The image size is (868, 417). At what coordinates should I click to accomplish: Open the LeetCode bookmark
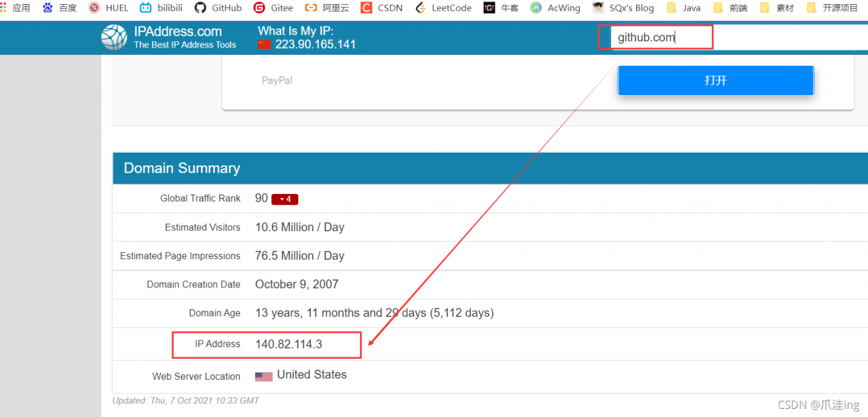pos(443,8)
